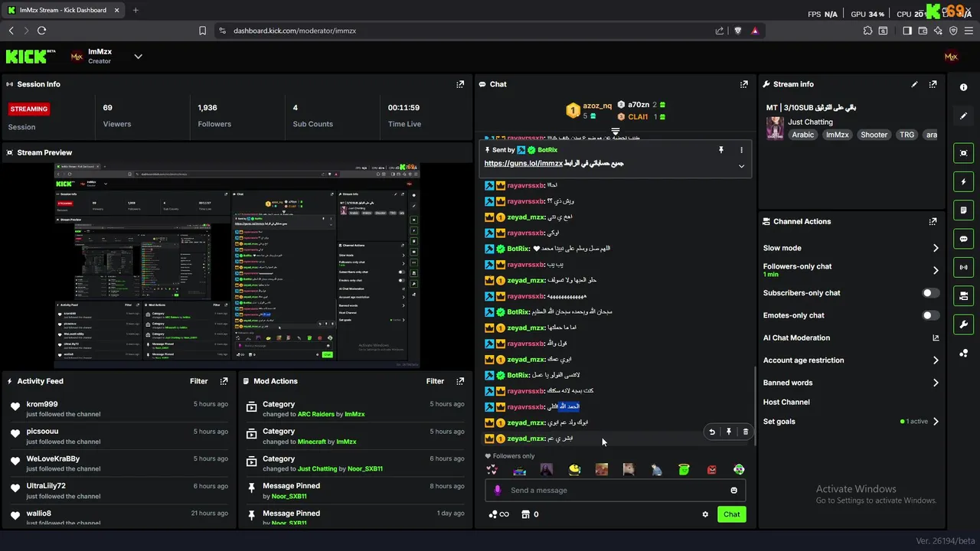Open three-dot menu on pinned message
980x551 pixels.
click(741, 150)
